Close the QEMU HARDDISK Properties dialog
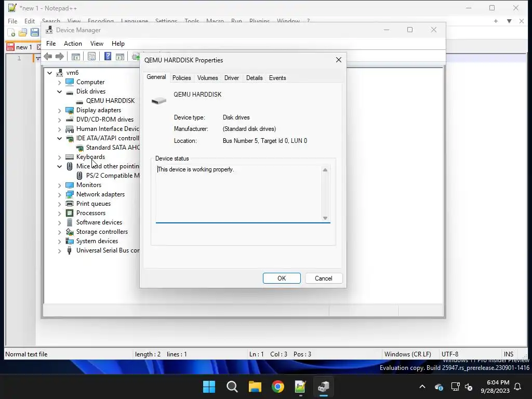Screen dimensions: 532x399 pos(338,60)
